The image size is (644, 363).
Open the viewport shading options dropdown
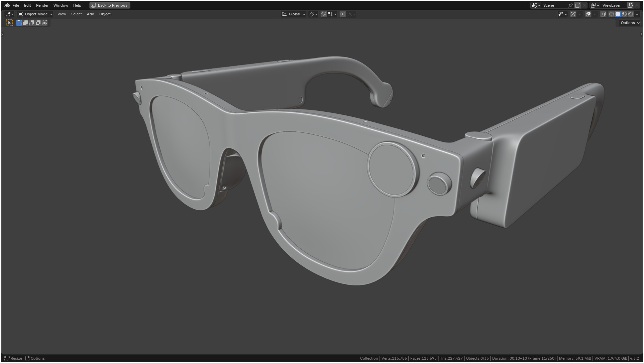tap(637, 14)
